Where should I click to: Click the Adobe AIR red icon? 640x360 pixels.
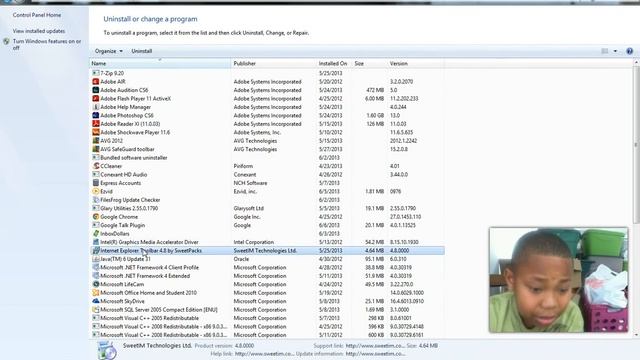coord(96,82)
